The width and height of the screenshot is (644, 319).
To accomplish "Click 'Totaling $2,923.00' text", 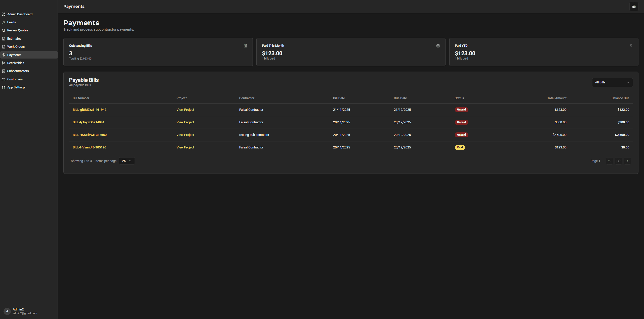I will (80, 59).
